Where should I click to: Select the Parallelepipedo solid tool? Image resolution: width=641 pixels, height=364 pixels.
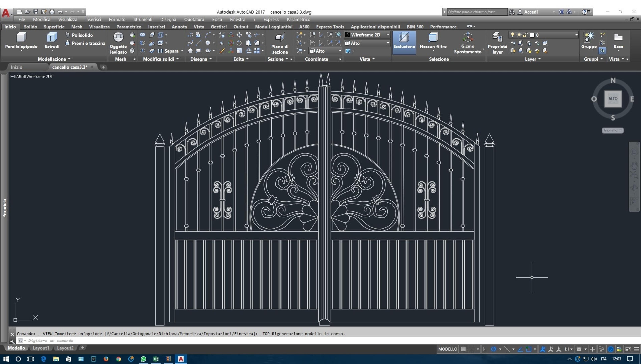(21, 41)
